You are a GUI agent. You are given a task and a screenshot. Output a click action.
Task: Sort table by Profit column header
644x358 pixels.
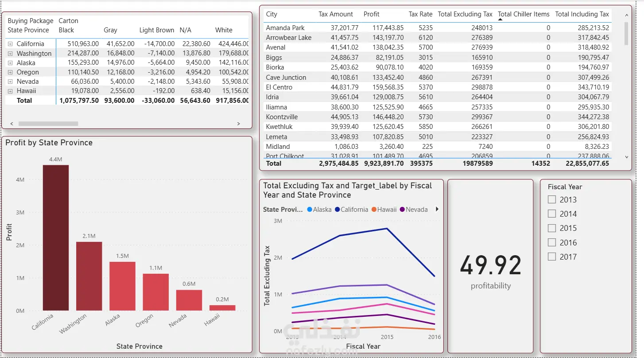coord(371,14)
